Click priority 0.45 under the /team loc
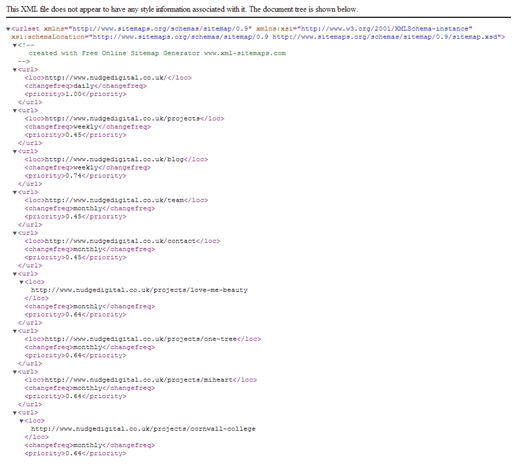This screenshot has height=469, width=529. 75,217
